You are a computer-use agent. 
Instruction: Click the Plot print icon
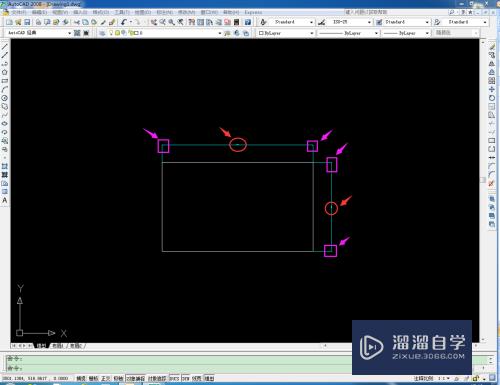click(x=39, y=22)
